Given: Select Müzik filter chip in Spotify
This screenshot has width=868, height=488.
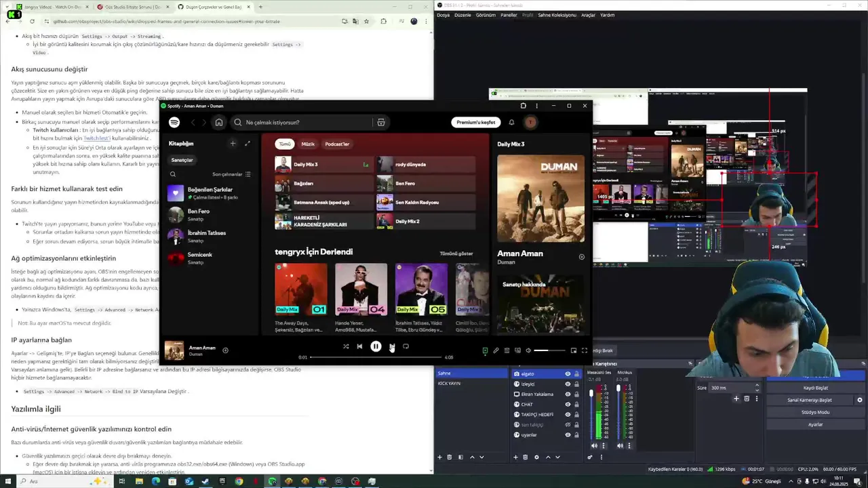Looking at the screenshot, I should tap(308, 144).
